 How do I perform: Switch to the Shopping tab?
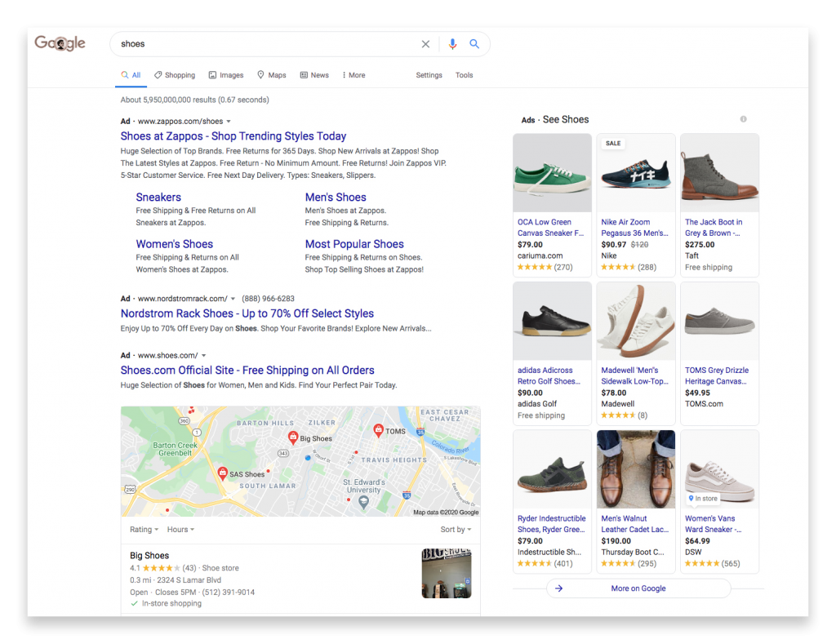pyautogui.click(x=175, y=75)
